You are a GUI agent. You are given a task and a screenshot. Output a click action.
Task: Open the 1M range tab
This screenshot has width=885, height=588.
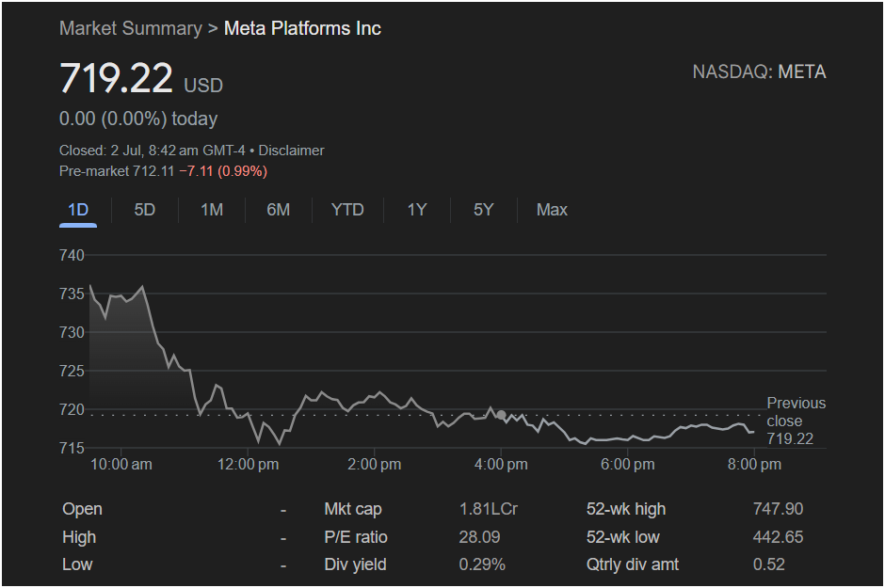pyautogui.click(x=212, y=210)
